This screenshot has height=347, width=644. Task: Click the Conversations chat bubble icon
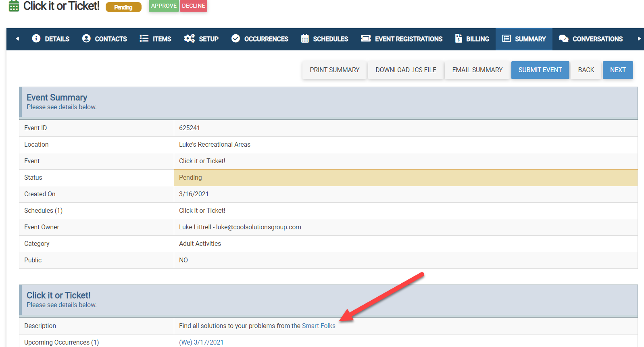[x=563, y=39]
